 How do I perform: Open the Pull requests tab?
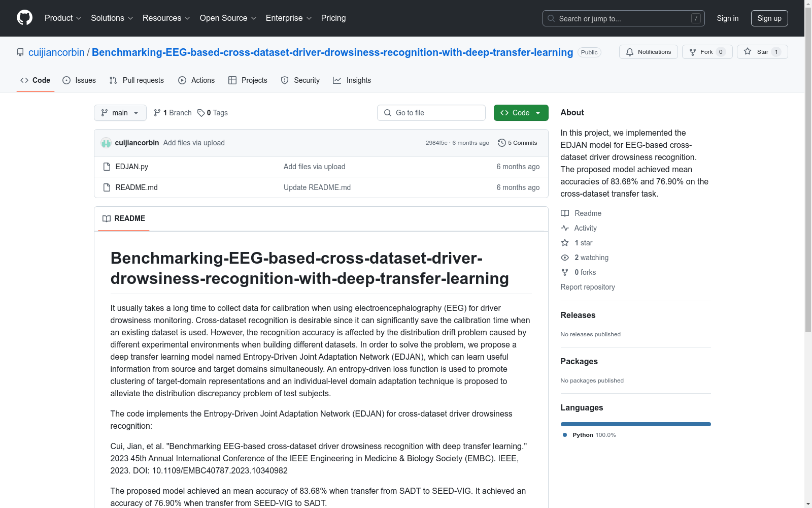click(137, 80)
